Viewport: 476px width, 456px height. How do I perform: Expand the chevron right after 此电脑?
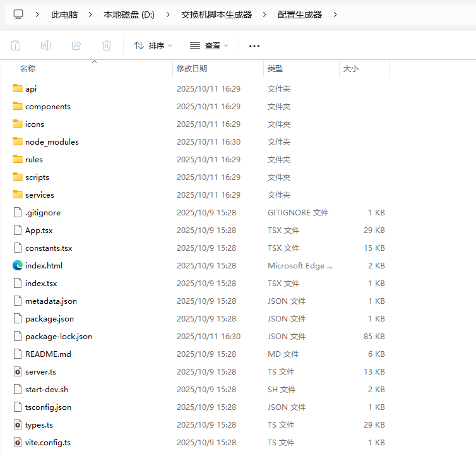90,14
